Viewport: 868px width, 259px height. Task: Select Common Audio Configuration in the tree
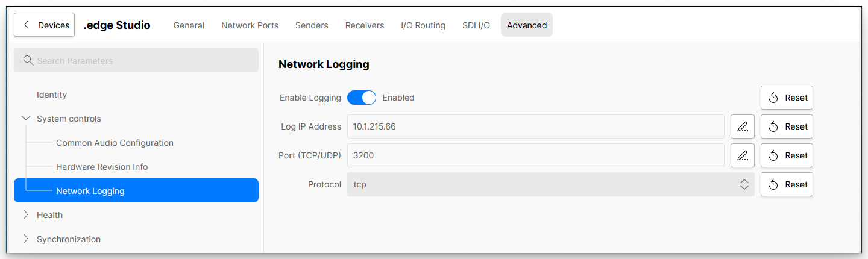115,143
